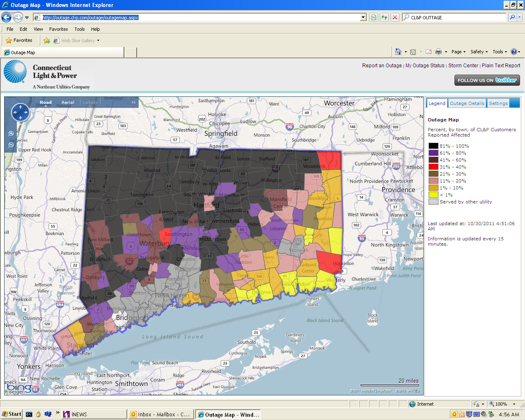
Task: Click the blue Help question icon
Action: click(x=514, y=52)
